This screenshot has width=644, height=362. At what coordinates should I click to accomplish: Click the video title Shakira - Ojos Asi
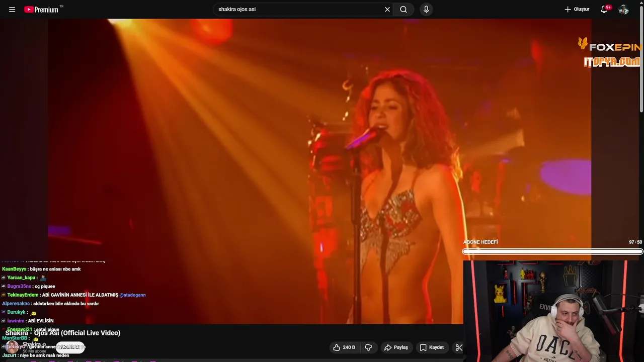coord(63,333)
